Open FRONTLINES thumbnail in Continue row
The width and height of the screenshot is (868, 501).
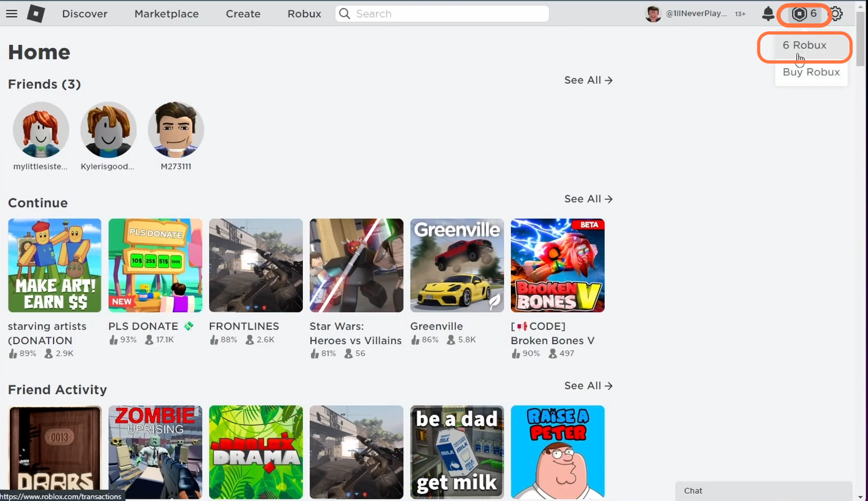click(255, 265)
